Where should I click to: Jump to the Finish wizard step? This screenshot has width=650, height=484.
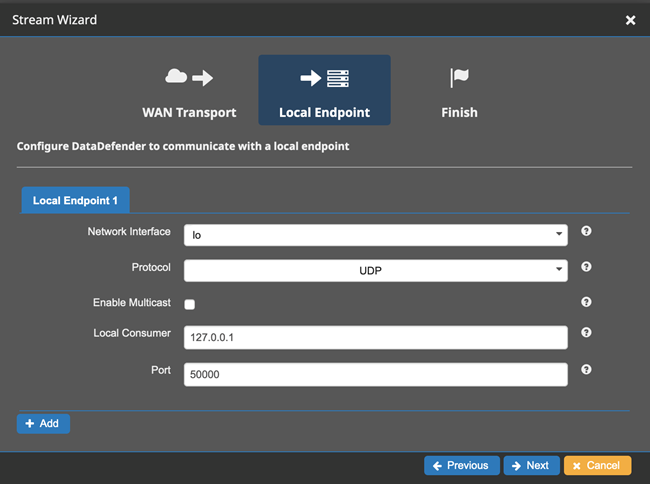tap(459, 90)
